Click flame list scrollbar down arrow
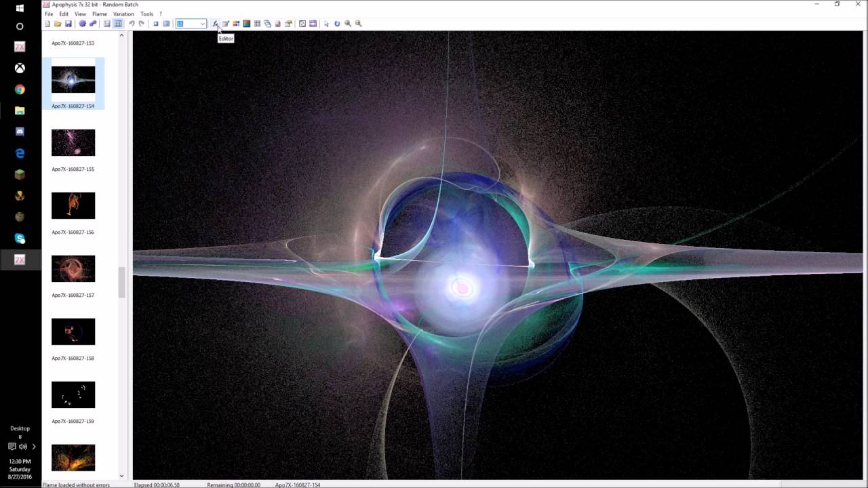 click(122, 476)
